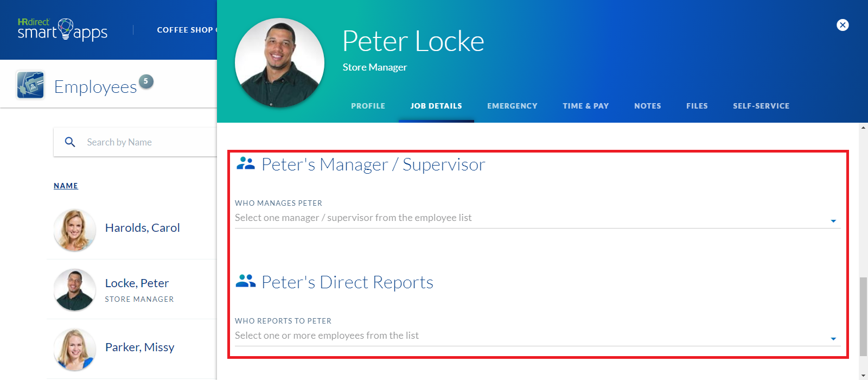Click the scrollbar up arrow
This screenshot has width=868, height=380.
coord(863,128)
